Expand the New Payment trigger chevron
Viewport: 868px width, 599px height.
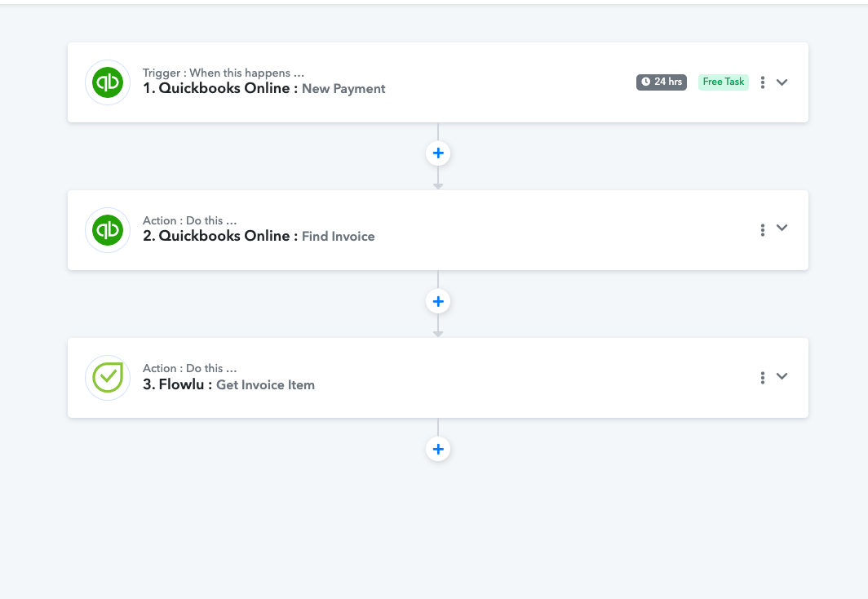pyautogui.click(x=782, y=82)
